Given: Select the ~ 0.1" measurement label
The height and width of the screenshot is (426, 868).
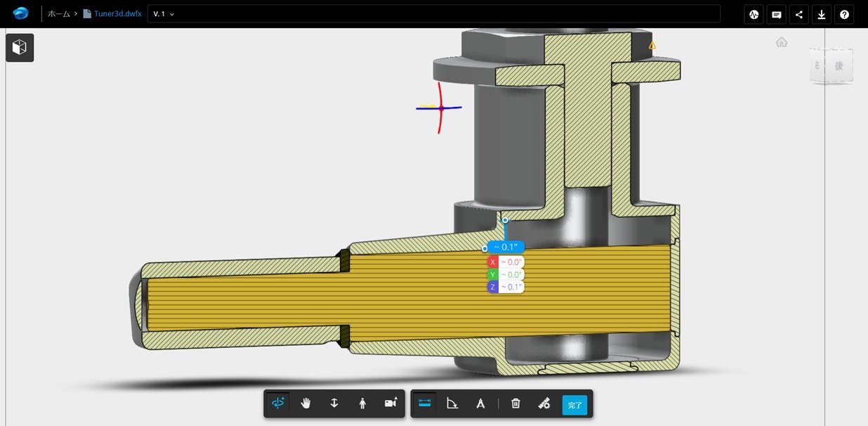Looking at the screenshot, I should [x=506, y=247].
